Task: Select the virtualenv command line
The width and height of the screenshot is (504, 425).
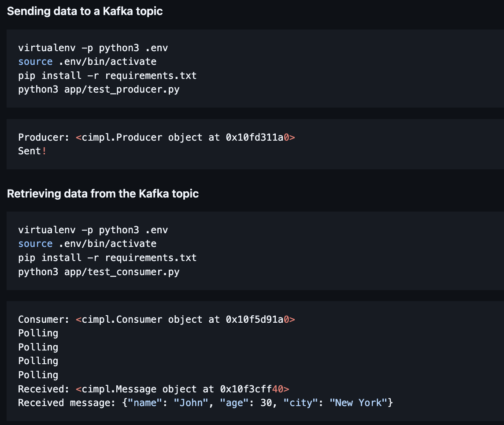Action: pyautogui.click(x=93, y=48)
